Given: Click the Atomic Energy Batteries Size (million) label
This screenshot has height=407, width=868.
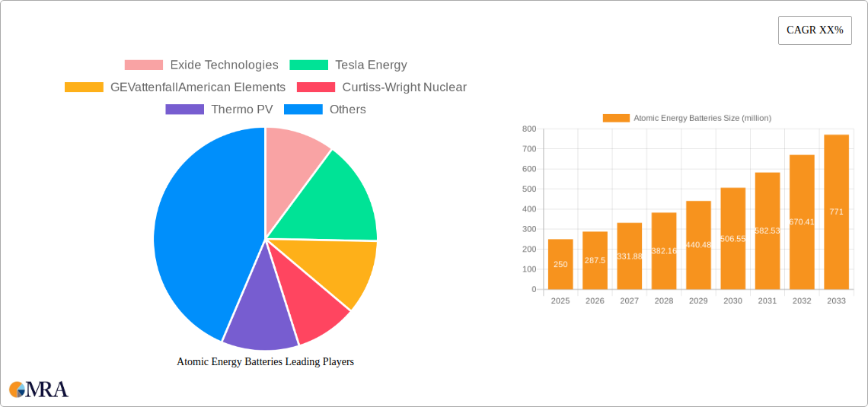Looking at the screenshot, I should [702, 119].
